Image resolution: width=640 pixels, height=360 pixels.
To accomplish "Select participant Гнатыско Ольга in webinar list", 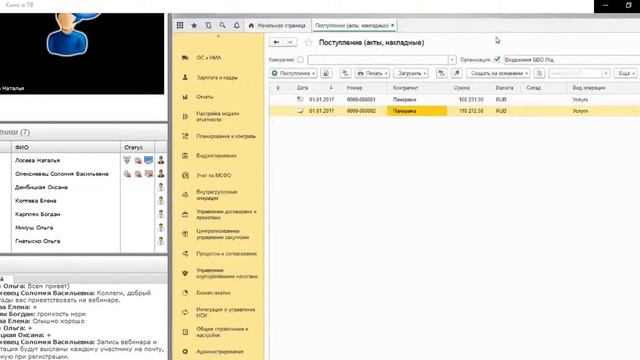I will coord(37,241).
